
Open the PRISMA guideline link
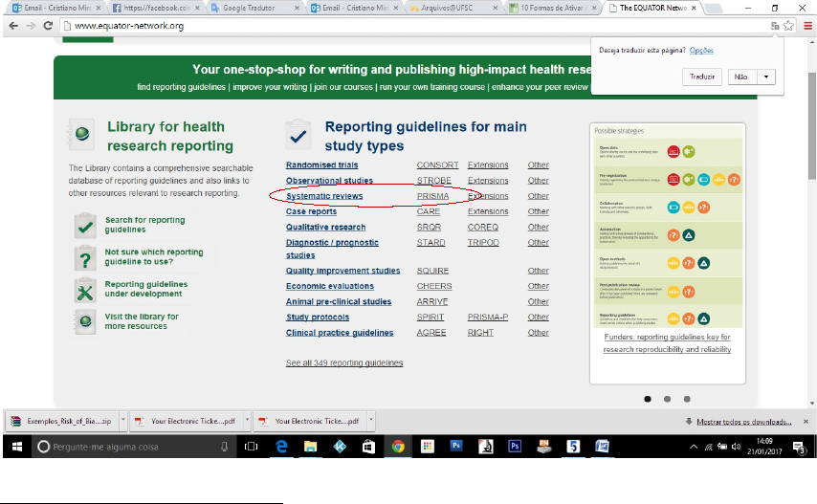coord(432,196)
